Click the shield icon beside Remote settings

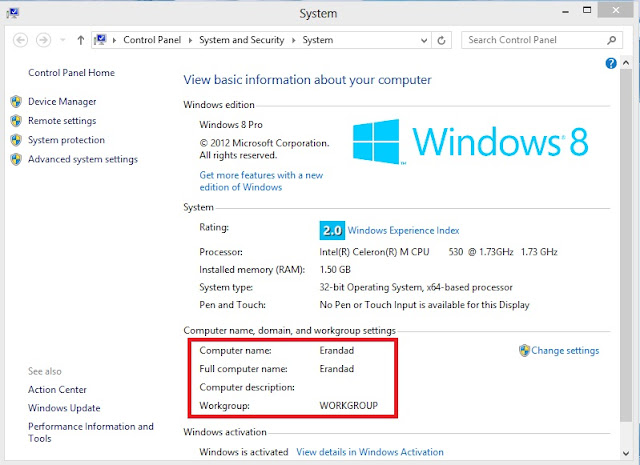point(16,121)
